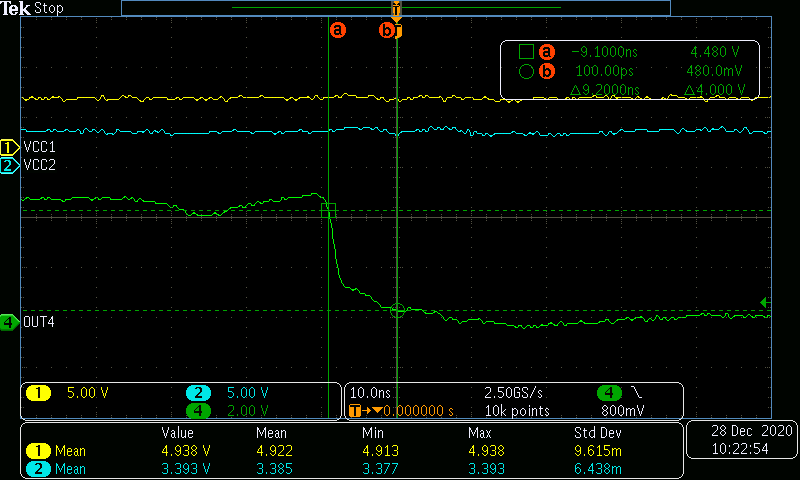This screenshot has height=480, width=800.
Task: Click the Max column header
Action: pyautogui.click(x=480, y=433)
